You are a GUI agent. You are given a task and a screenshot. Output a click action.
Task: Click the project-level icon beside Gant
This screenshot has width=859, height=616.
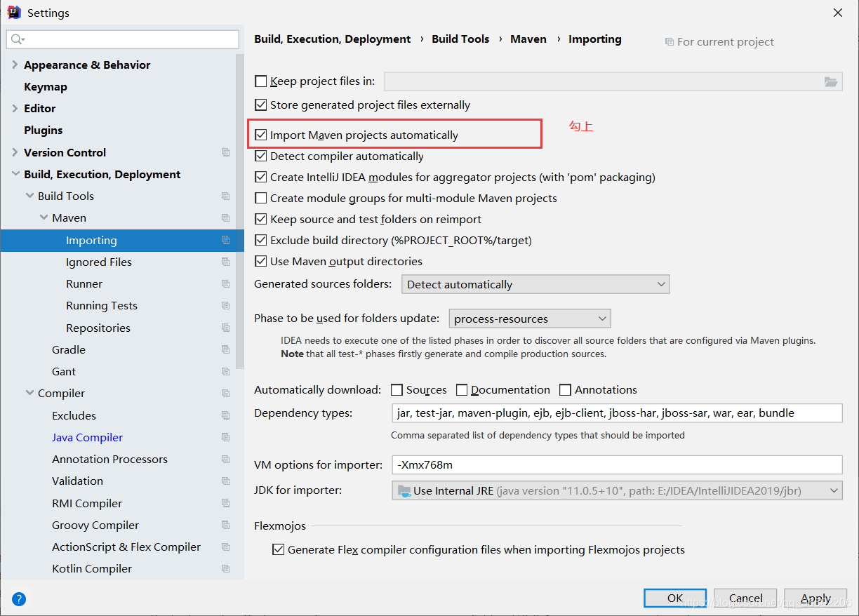tap(225, 371)
